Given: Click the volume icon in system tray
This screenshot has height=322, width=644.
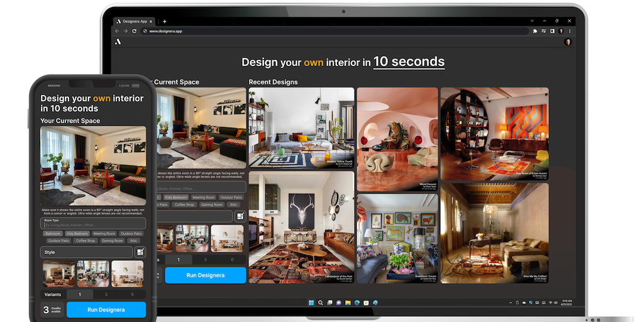Looking at the screenshot, I should point(556,303).
